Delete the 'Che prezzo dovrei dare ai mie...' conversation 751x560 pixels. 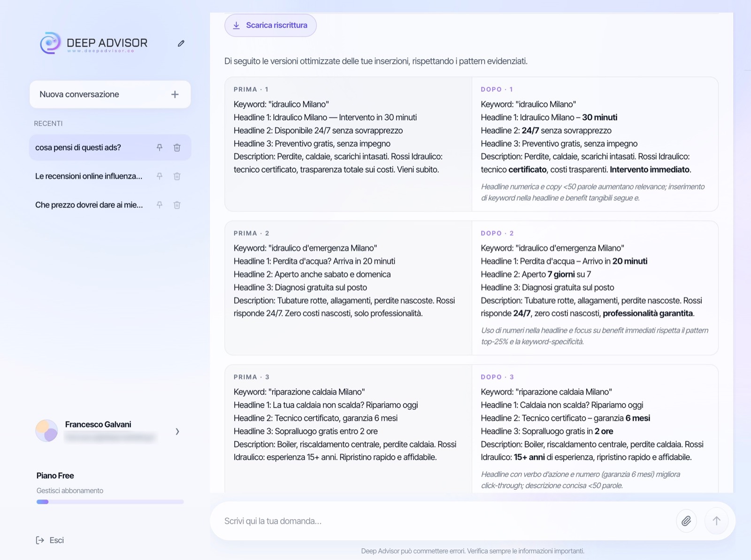pos(177,205)
